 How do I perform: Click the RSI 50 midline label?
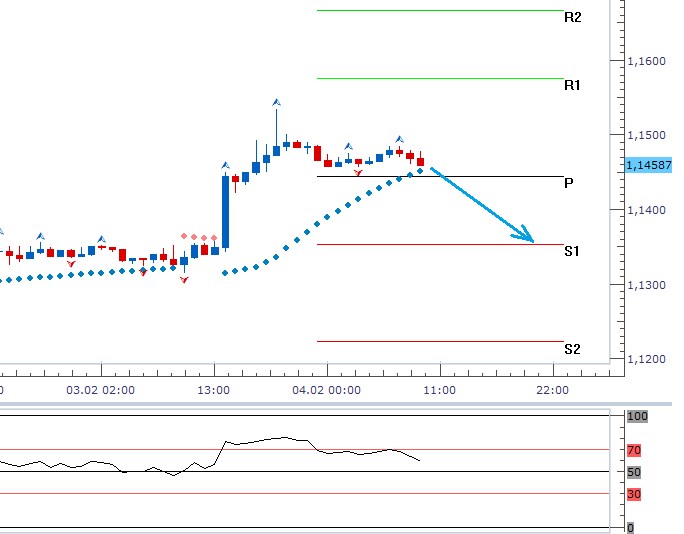coord(633,472)
